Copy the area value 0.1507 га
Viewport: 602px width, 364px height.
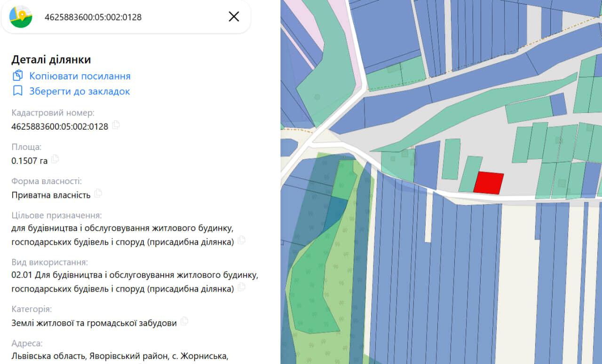(x=55, y=159)
